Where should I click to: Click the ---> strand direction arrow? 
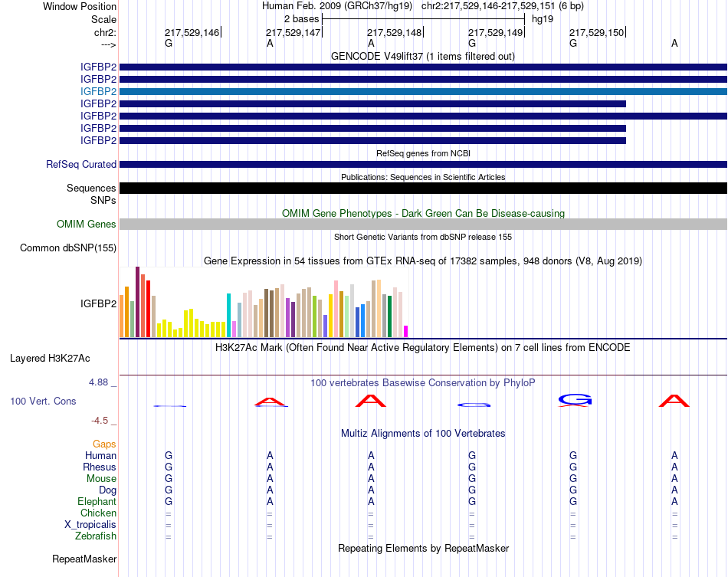click(x=108, y=44)
